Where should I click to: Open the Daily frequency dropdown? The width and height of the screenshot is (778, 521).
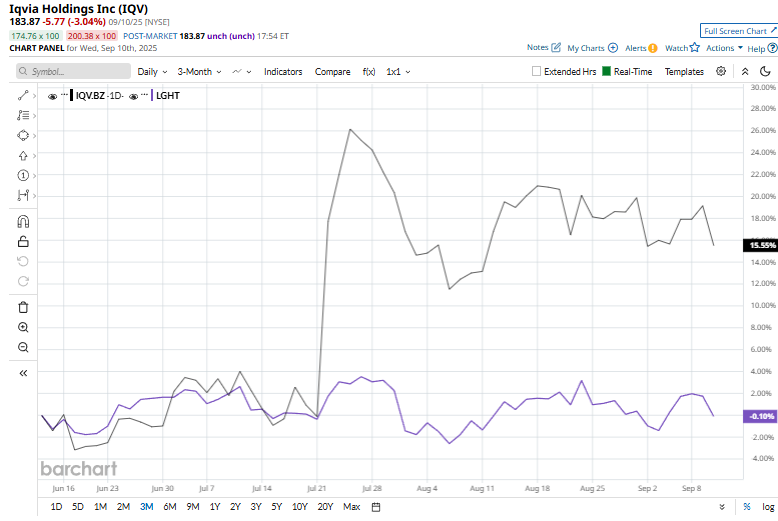[152, 72]
